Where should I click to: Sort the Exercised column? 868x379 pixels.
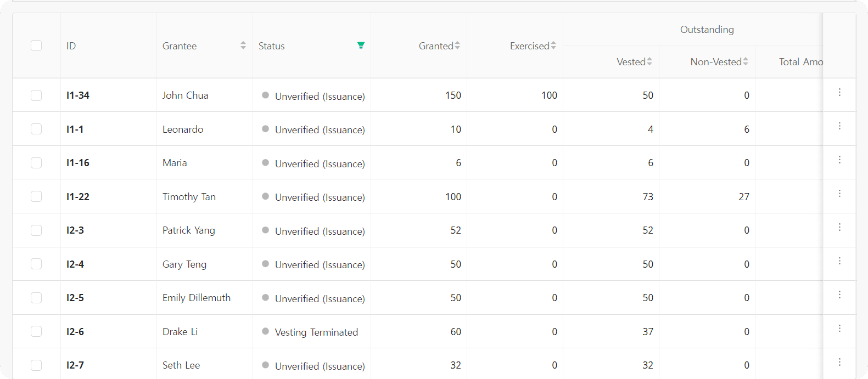click(x=553, y=46)
